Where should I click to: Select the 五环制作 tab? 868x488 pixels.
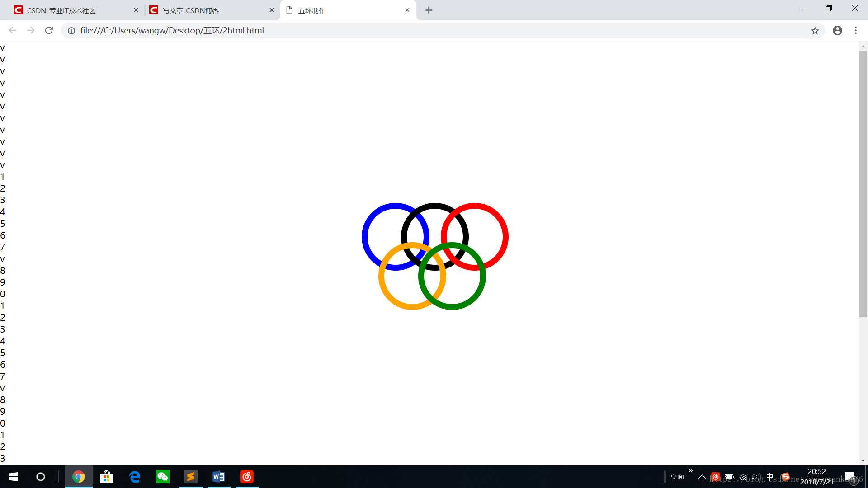348,10
